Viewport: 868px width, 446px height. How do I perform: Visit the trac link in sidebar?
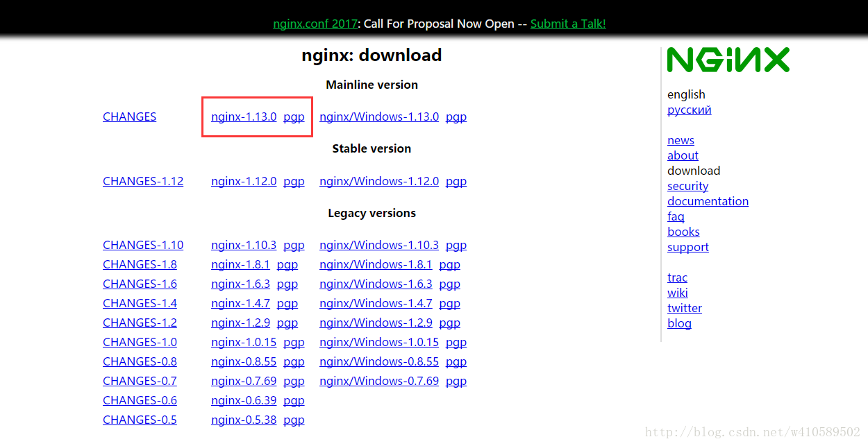click(677, 277)
